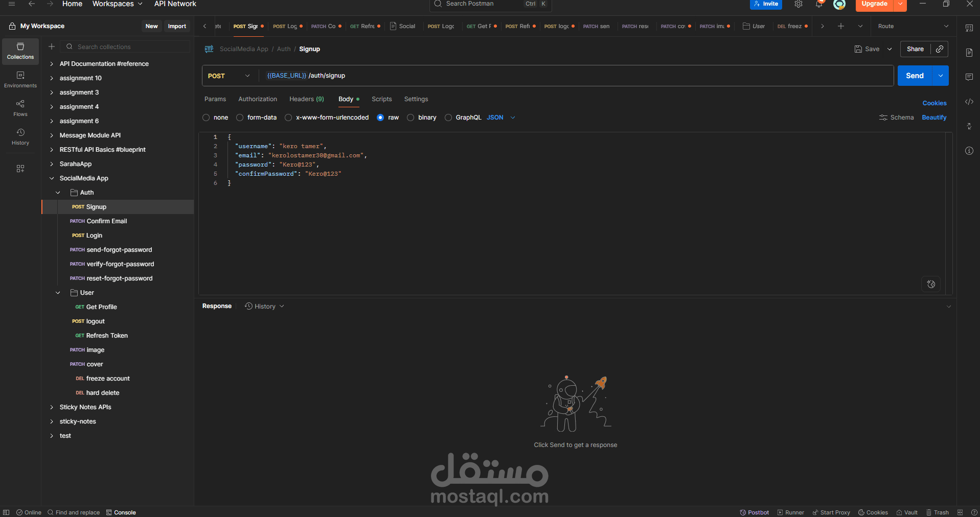Open notifications bell icon
The image size is (980, 517).
click(819, 4)
